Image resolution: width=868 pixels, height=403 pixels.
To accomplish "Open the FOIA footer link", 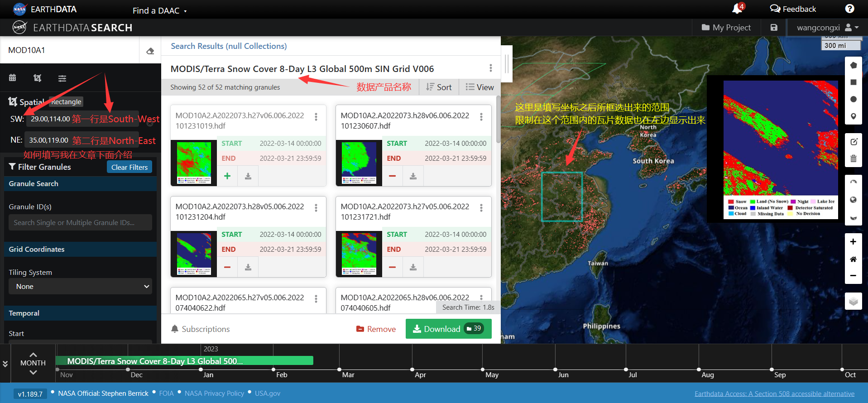I will [166, 393].
